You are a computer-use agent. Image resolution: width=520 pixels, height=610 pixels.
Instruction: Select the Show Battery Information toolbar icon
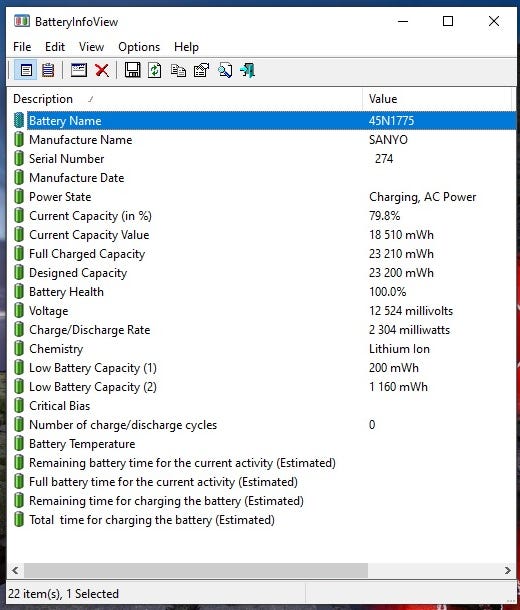click(x=26, y=70)
